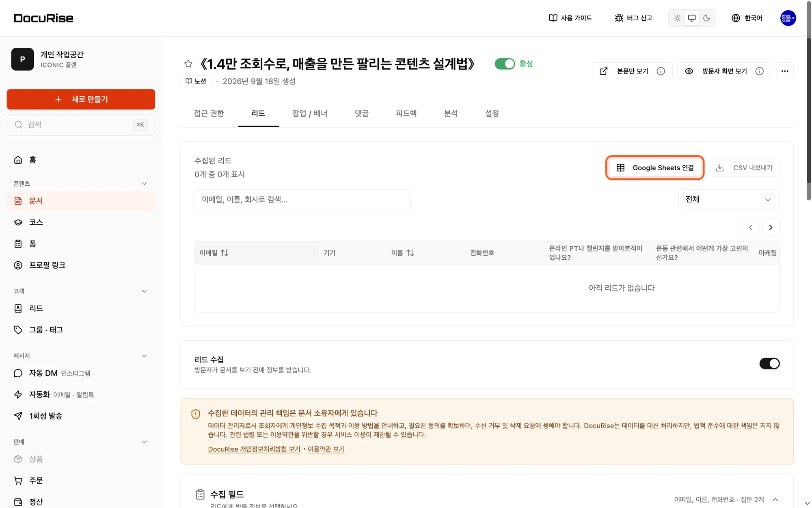
Task: Go to next page of leads
Action: tap(771, 228)
